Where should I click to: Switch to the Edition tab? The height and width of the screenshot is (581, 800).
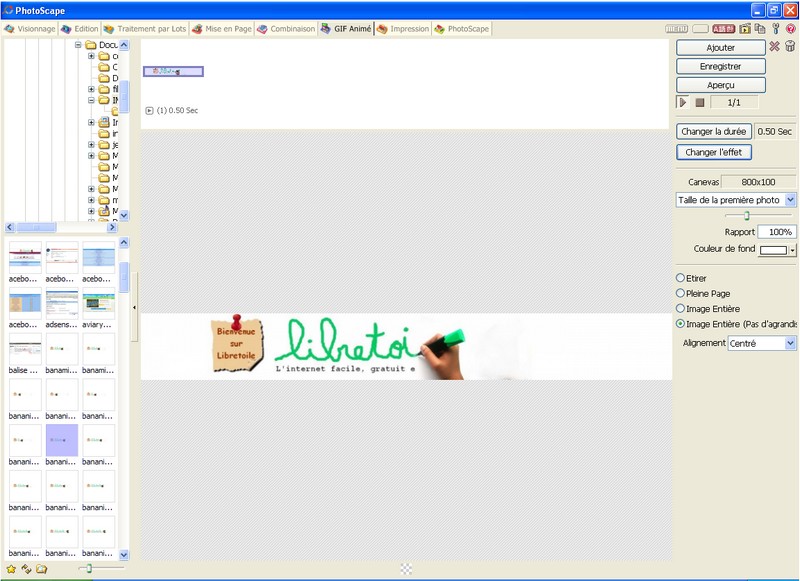pyautogui.click(x=80, y=29)
